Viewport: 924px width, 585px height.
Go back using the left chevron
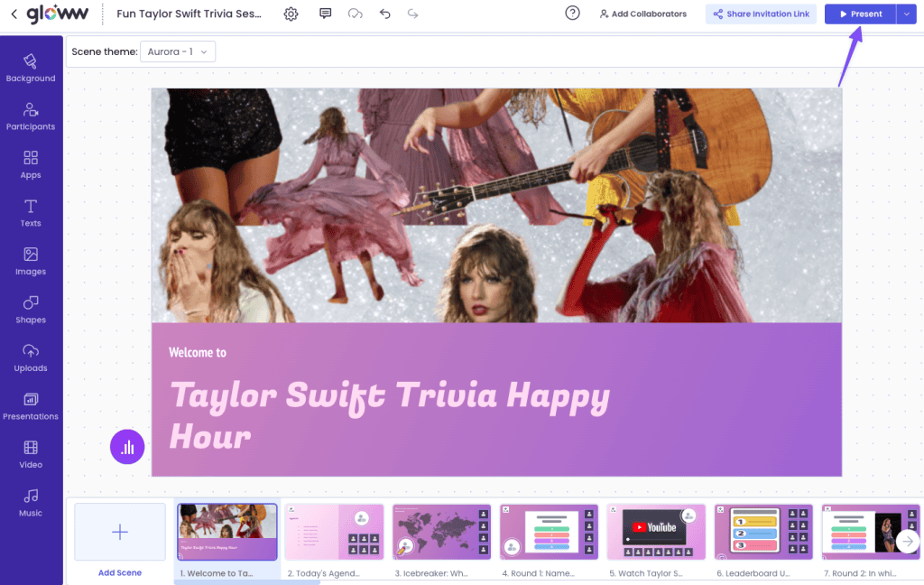[14, 14]
